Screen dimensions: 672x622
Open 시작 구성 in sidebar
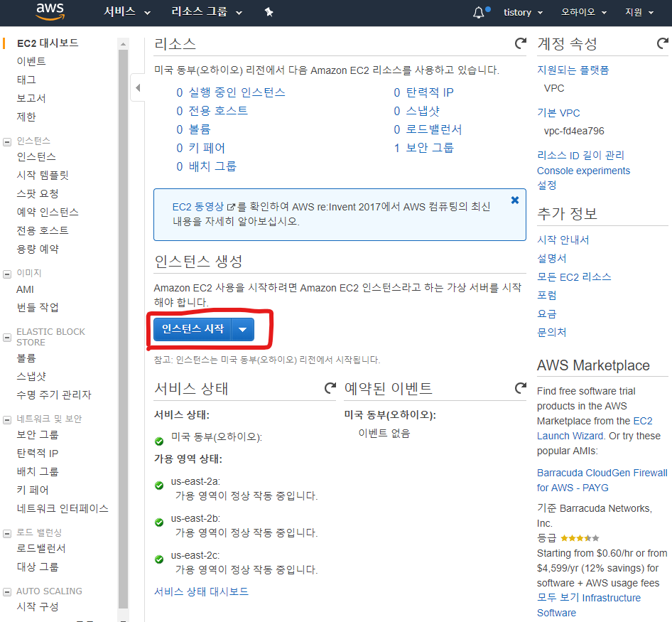click(x=37, y=606)
